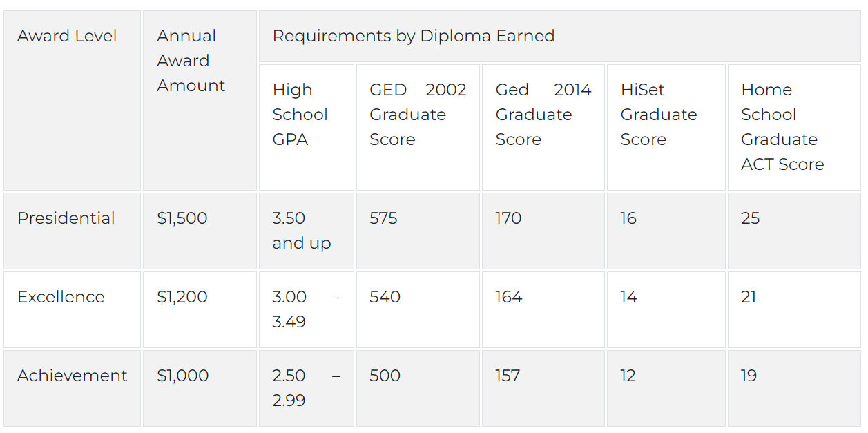Click the Ged 2014 Graduate Score header
Viewport: 868px width, 433px height.
coord(543,128)
